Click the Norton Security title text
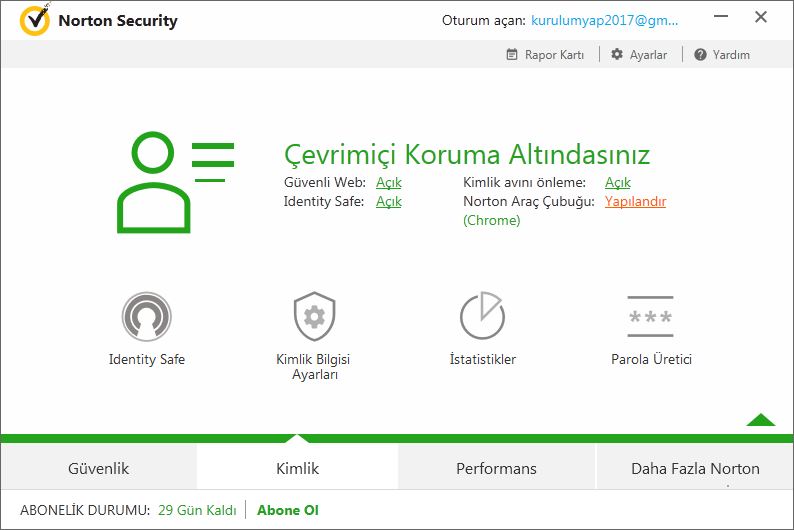Viewport: 794px width, 530px height. point(118,20)
